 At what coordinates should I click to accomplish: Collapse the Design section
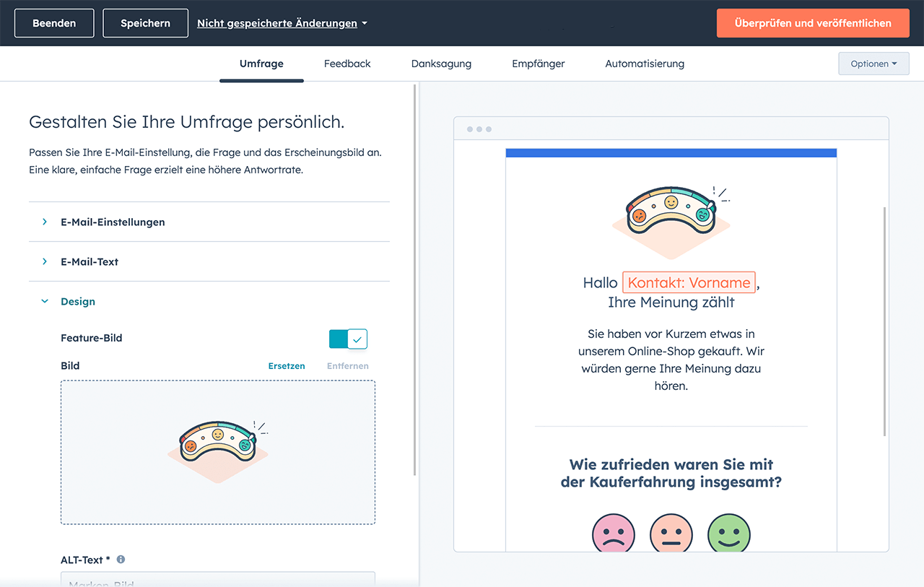click(78, 302)
